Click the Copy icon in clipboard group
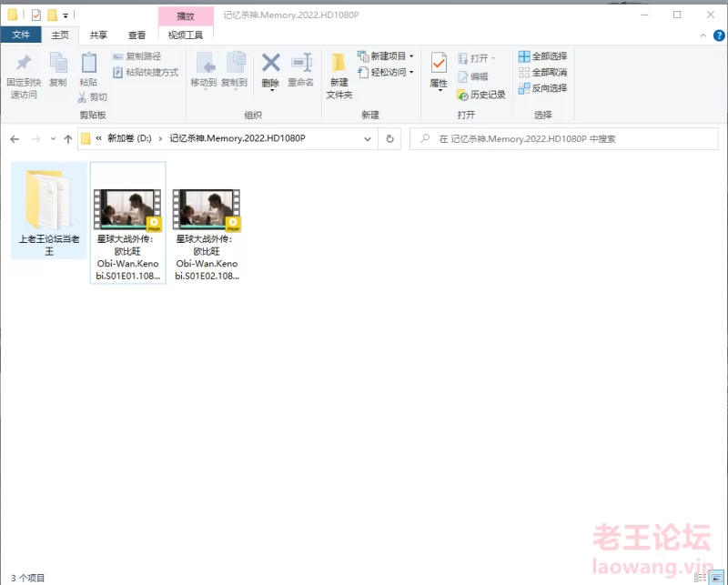This screenshot has width=728, height=585. click(x=58, y=63)
